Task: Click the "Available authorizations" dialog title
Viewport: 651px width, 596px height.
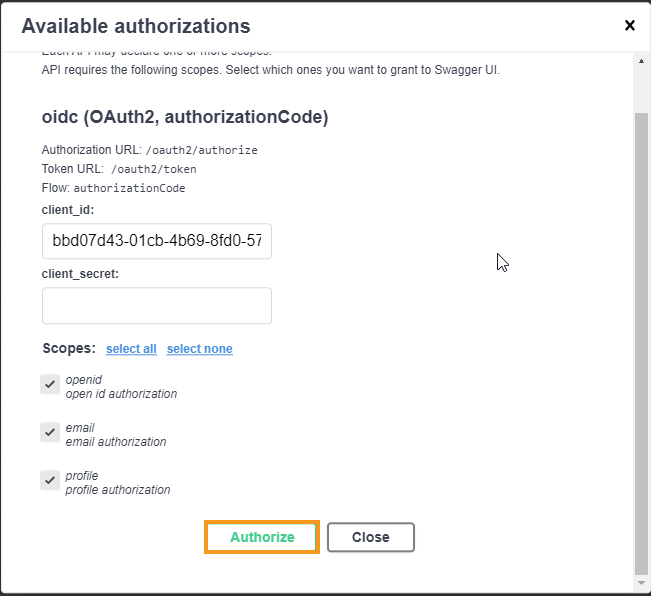Action: [136, 26]
